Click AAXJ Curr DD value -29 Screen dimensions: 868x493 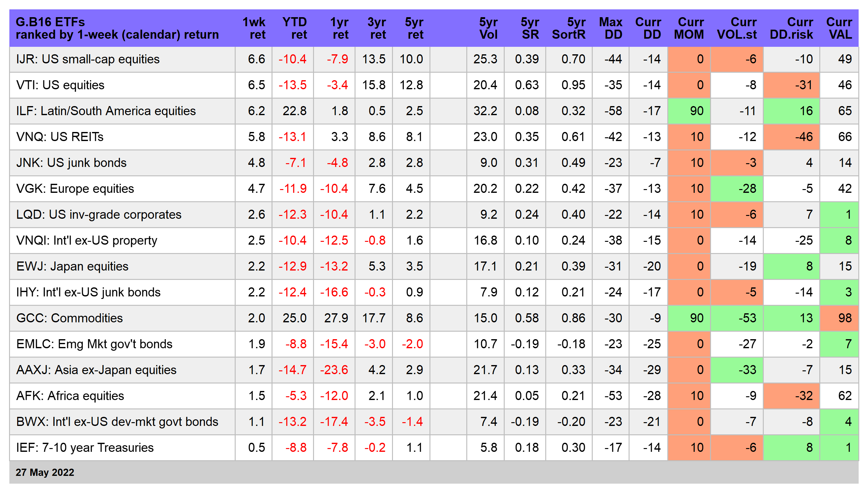652,370
